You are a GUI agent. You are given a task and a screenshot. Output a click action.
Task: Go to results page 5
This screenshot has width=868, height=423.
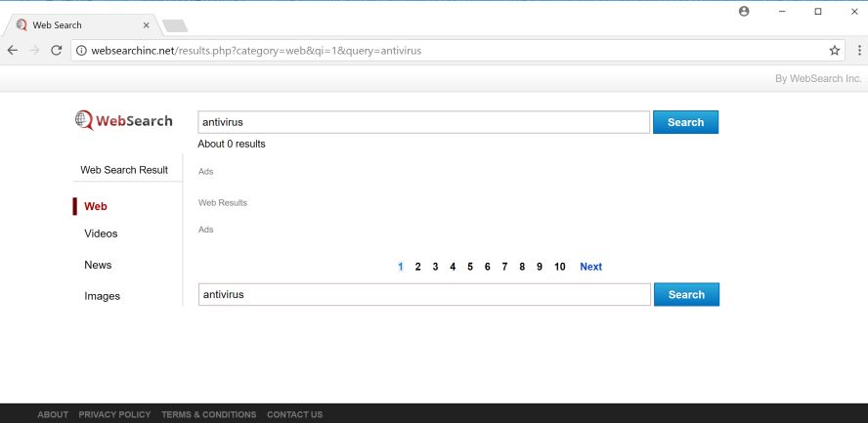coord(470,267)
